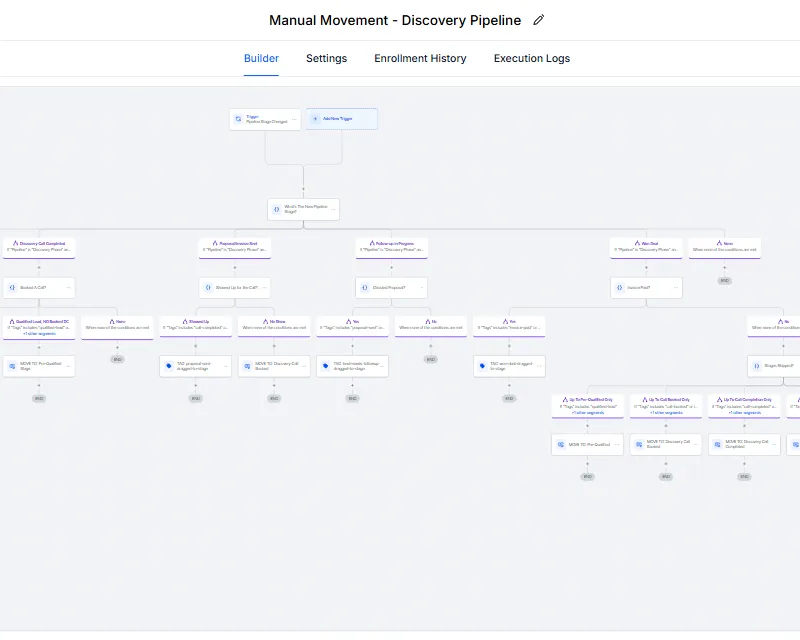
Task: Click pipeline icon on MOVE TO Discovery Call Booked under No Show
Action: click(247, 366)
